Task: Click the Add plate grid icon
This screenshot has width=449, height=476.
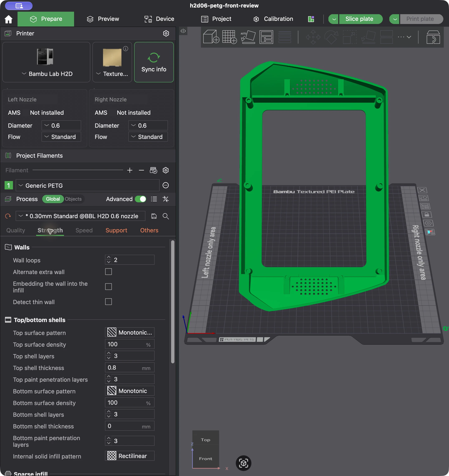Action: click(230, 37)
